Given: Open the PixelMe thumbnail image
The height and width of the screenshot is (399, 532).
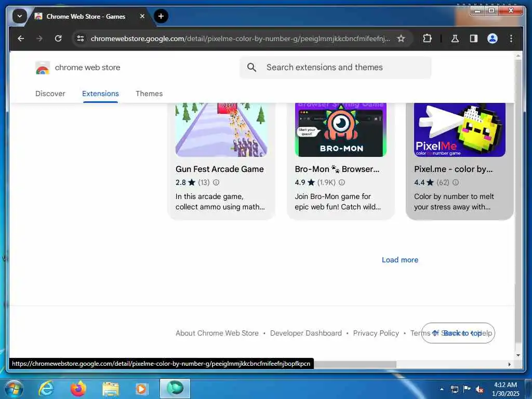Looking at the screenshot, I should 460,130.
